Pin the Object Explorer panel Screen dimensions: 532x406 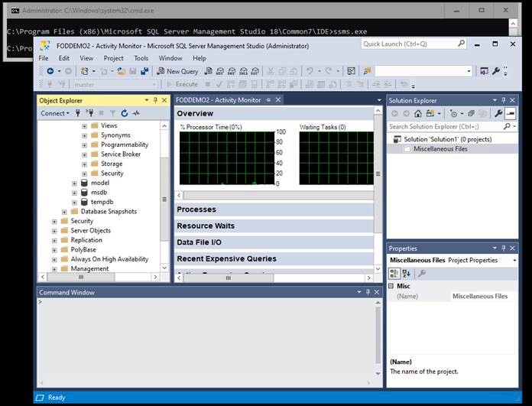pyautogui.click(x=155, y=100)
